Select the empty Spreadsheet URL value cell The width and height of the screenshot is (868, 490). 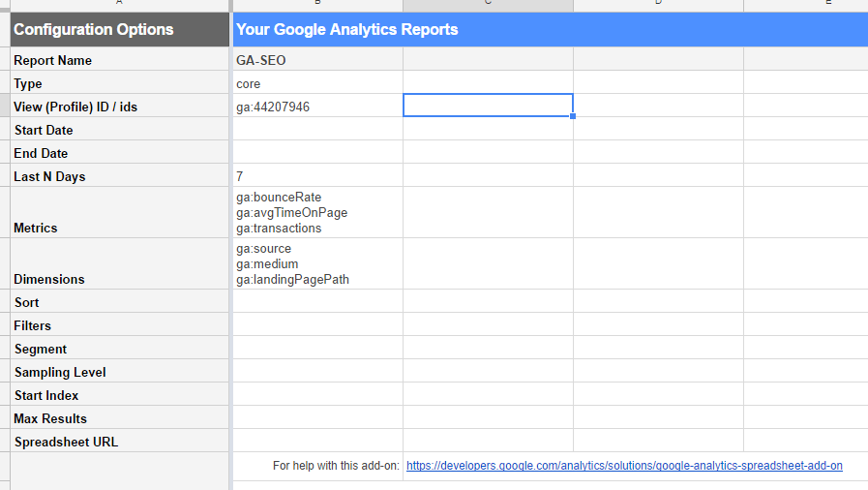[x=317, y=442]
